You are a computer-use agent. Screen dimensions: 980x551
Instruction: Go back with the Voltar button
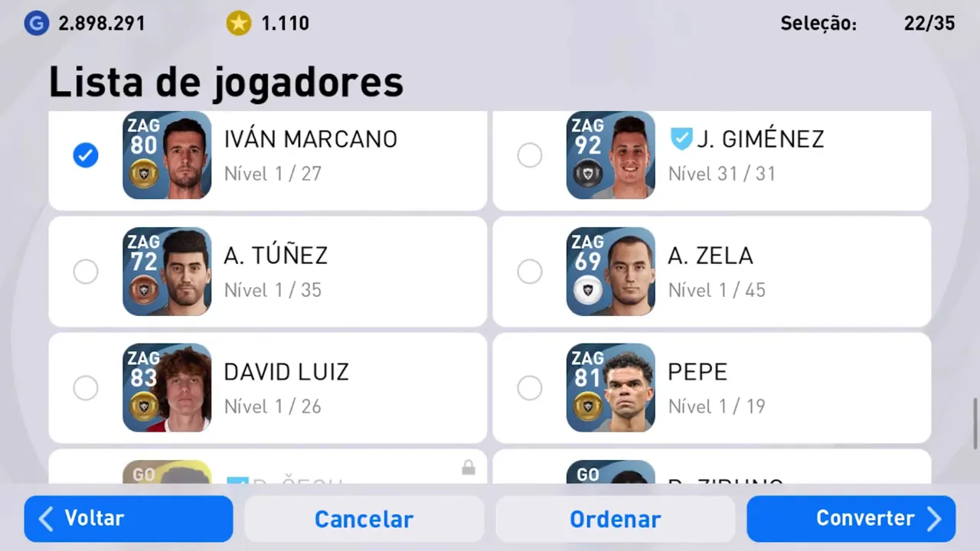click(x=129, y=519)
